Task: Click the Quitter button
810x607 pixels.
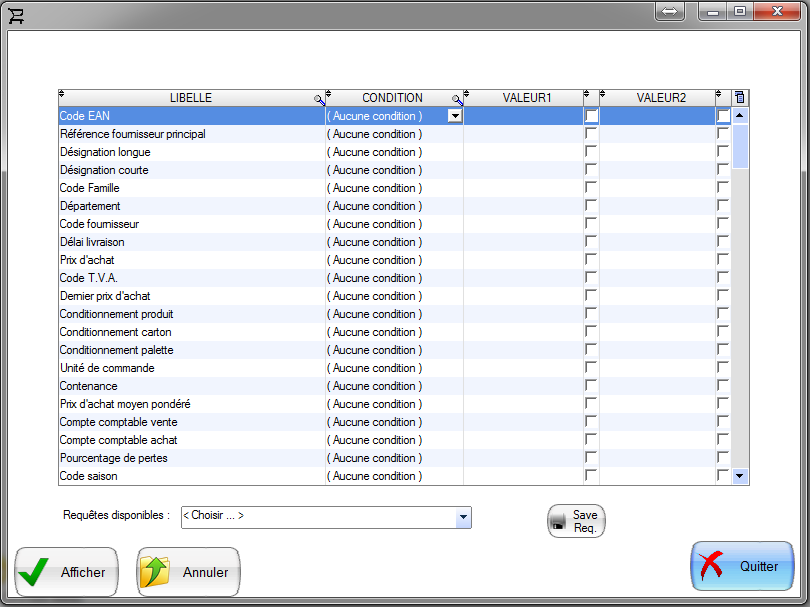Action: point(742,566)
